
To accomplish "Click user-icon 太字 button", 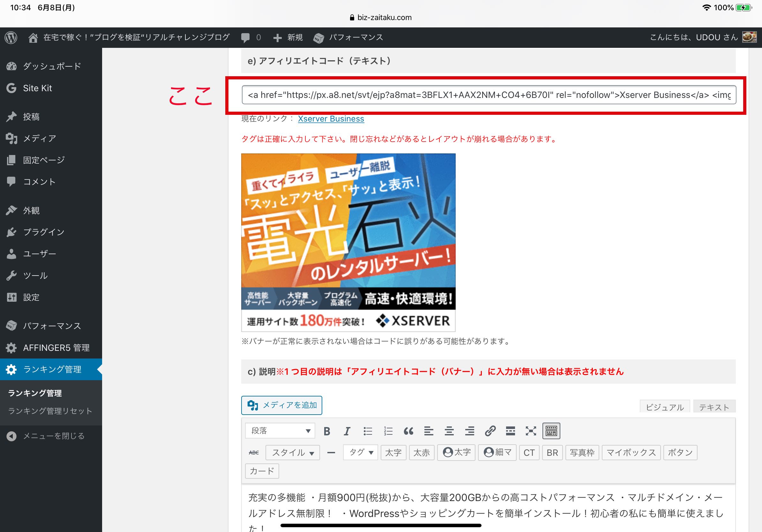I will pyautogui.click(x=456, y=452).
